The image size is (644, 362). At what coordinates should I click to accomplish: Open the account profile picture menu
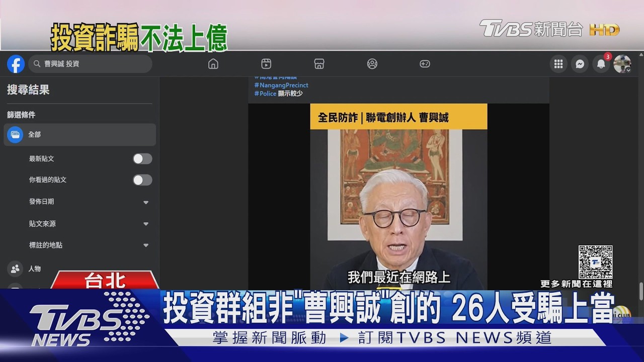[622, 64]
